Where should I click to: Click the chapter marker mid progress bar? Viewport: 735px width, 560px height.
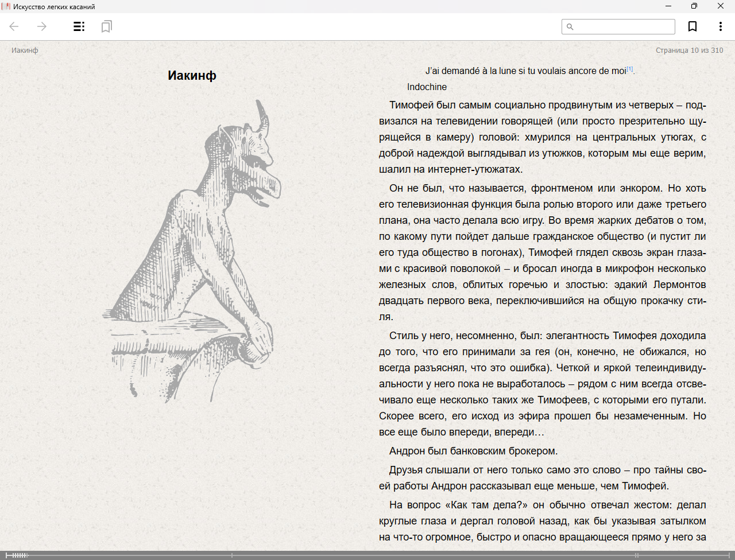pos(232,555)
